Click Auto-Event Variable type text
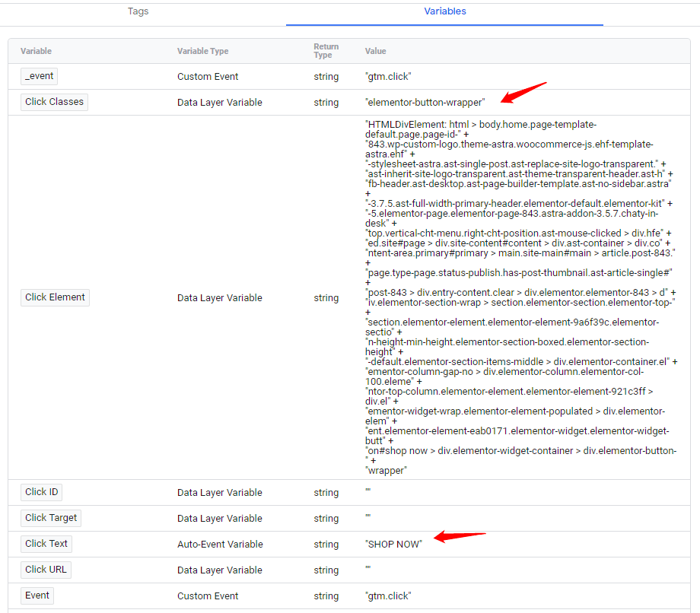The height and width of the screenshot is (613, 700). click(220, 545)
